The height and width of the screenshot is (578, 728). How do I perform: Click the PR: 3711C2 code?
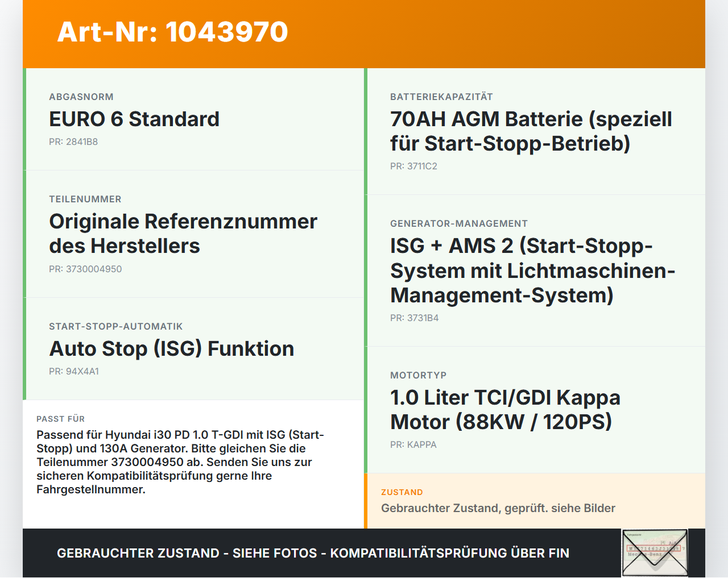click(x=413, y=166)
